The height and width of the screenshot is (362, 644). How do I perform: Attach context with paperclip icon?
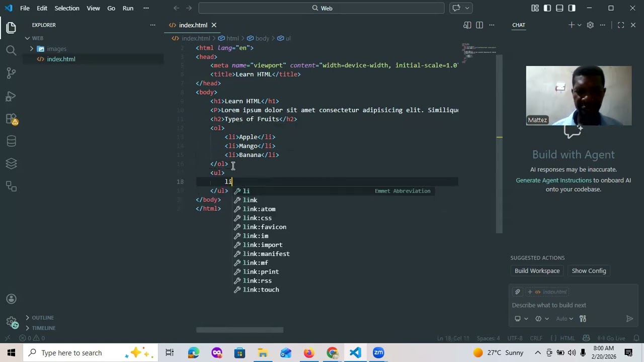pos(517,292)
